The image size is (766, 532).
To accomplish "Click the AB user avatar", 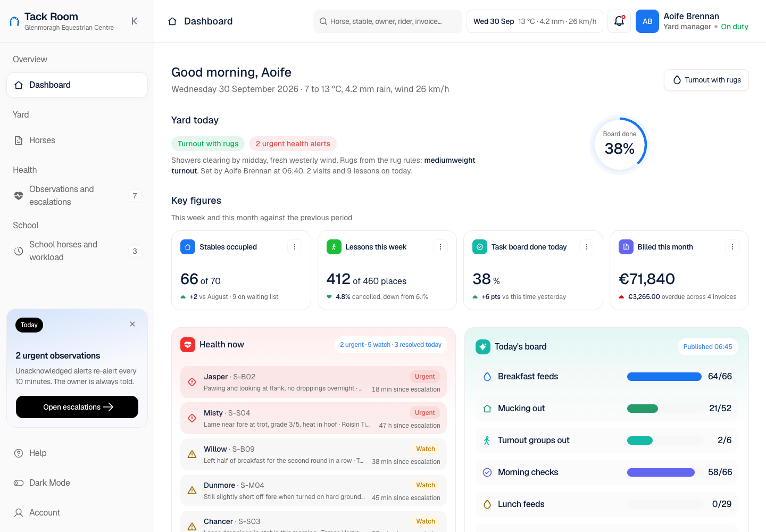I will pyautogui.click(x=647, y=21).
